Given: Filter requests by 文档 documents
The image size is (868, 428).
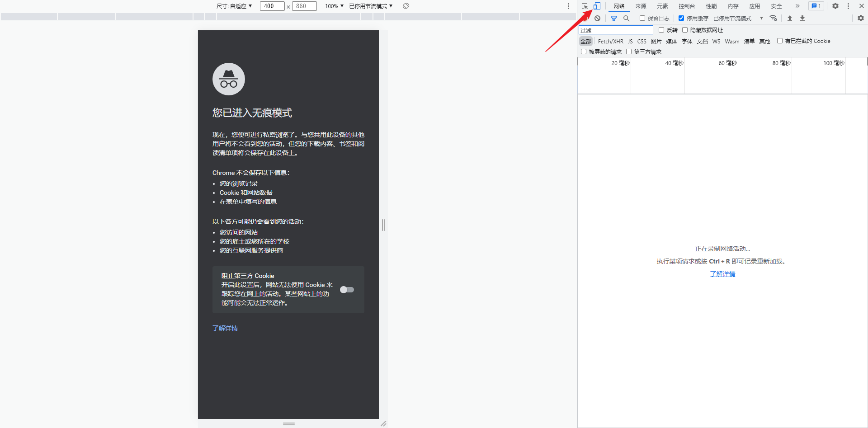Looking at the screenshot, I should pos(702,41).
